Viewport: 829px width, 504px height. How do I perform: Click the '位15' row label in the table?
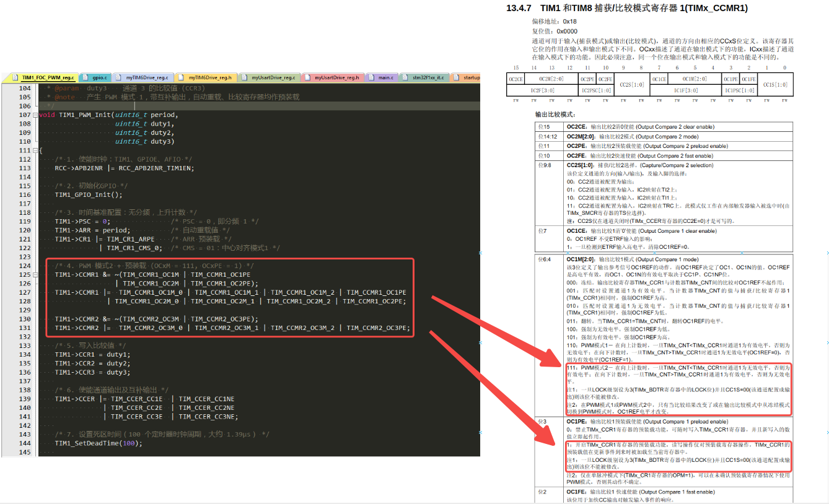point(544,127)
